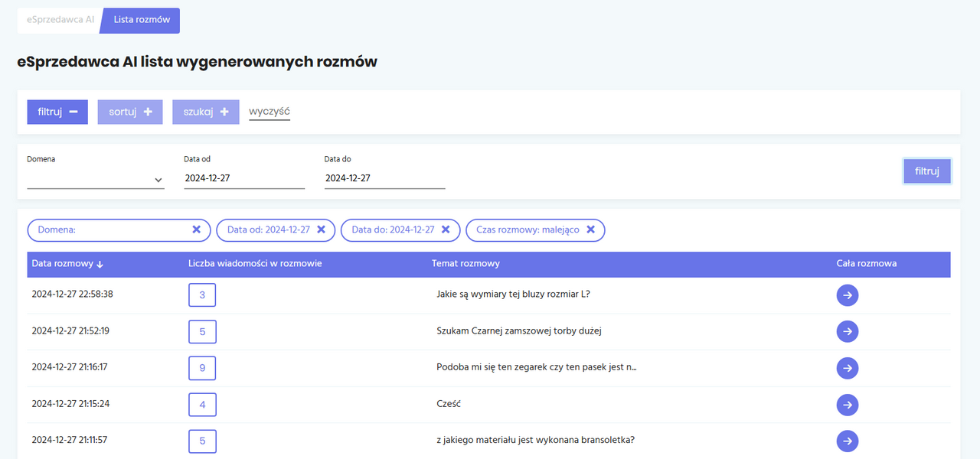Remove 'Czas rozmowy: malejąco' sort chip

[x=590, y=229]
